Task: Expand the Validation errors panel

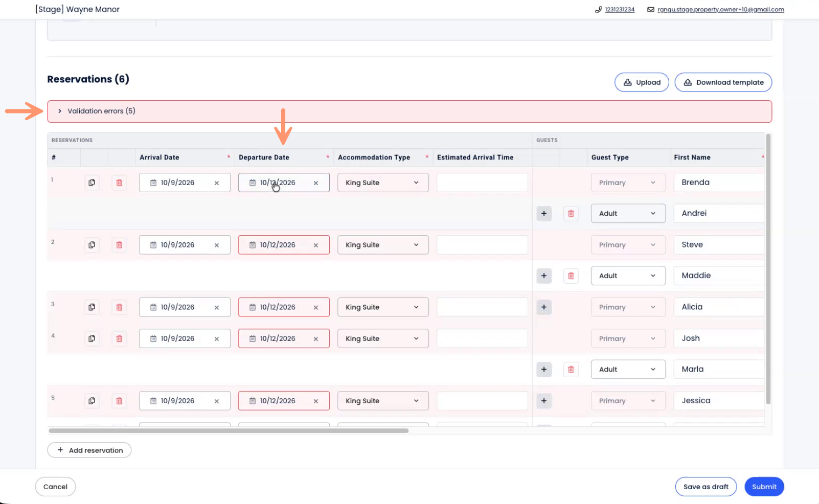Action: 60,111
